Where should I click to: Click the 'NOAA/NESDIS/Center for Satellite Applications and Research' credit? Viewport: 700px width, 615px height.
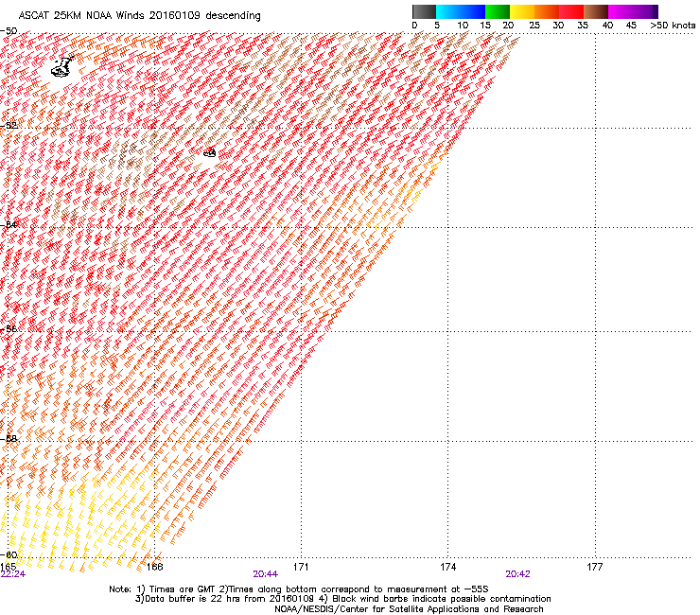409,609
